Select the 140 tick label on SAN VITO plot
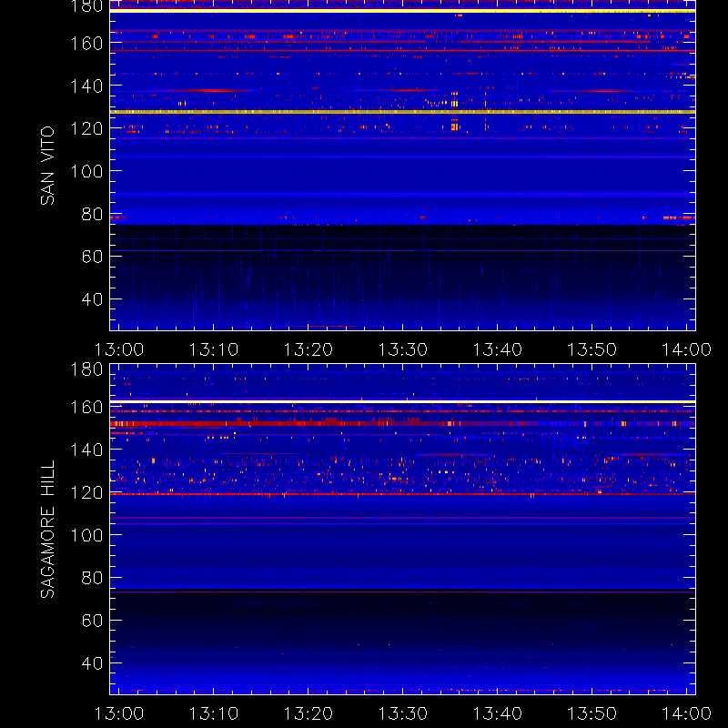 point(86,86)
